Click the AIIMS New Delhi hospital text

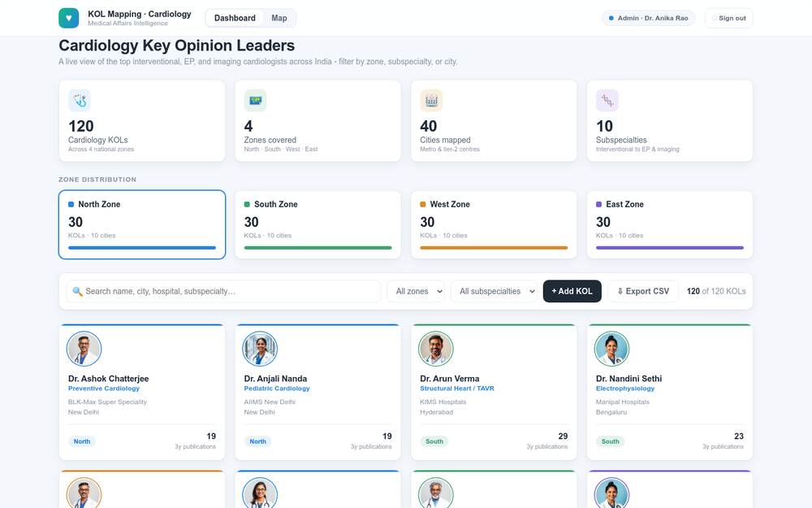tap(270, 402)
